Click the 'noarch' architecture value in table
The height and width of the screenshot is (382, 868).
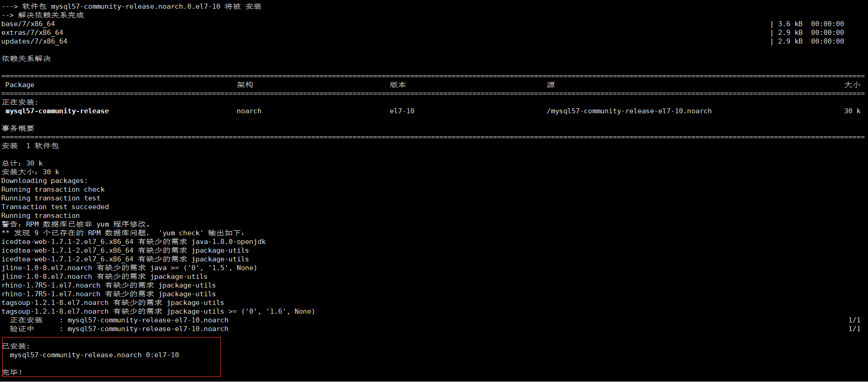click(249, 111)
